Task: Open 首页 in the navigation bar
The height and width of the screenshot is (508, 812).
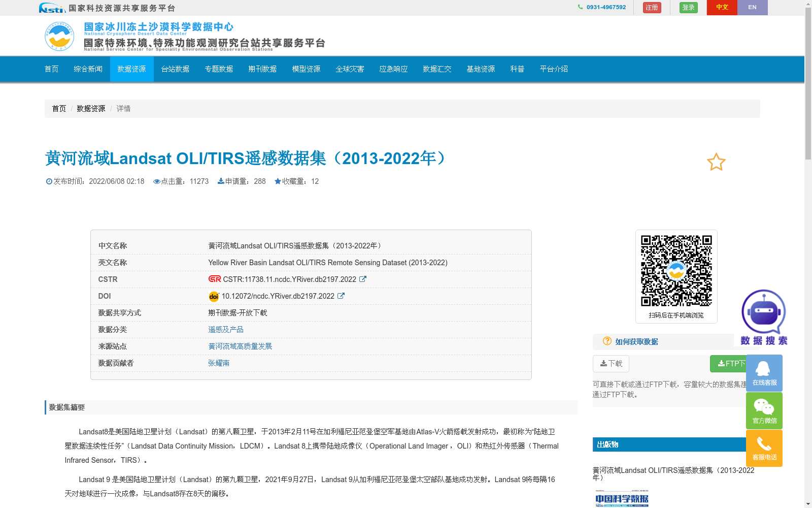Action: point(52,69)
